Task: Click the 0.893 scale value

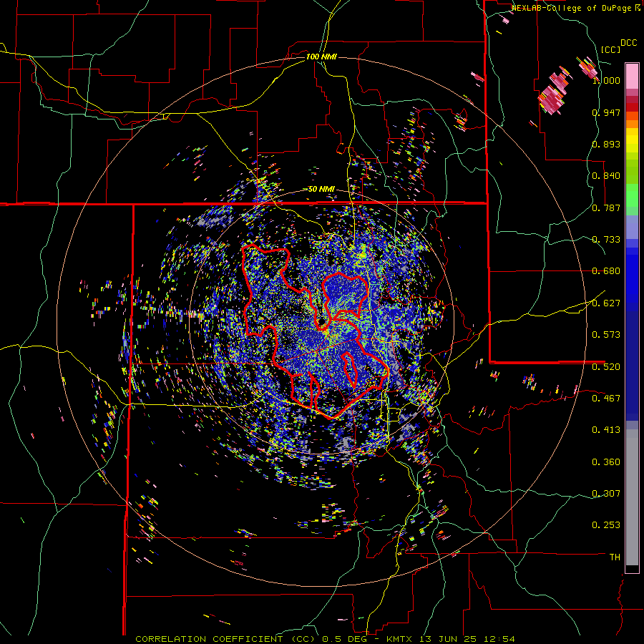Action: (606, 144)
